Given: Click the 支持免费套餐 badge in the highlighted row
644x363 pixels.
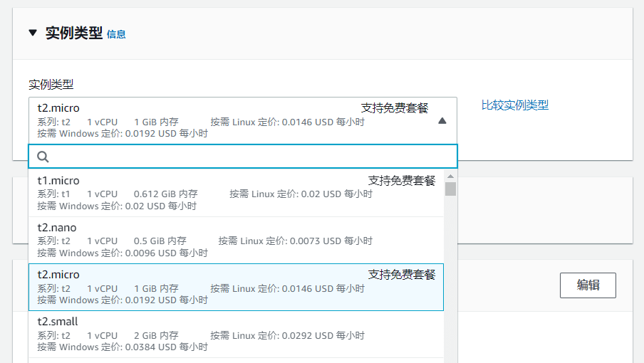Looking at the screenshot, I should coord(401,275).
